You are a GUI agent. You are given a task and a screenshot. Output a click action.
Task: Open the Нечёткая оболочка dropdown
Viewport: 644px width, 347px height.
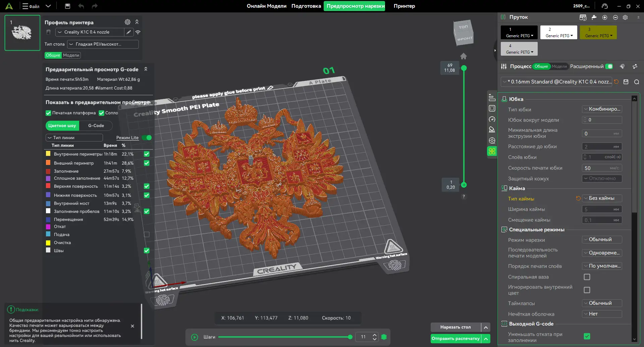click(x=602, y=314)
